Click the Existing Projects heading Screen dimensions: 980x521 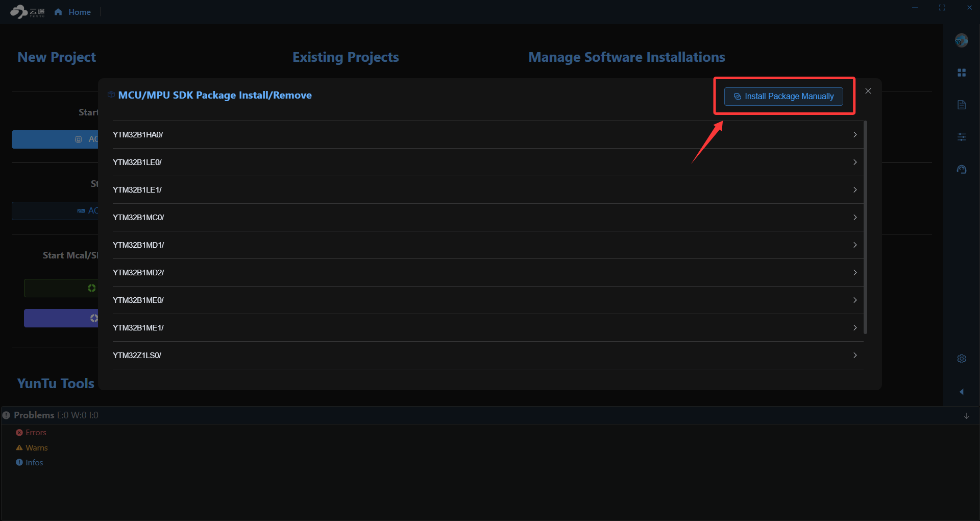(x=346, y=57)
